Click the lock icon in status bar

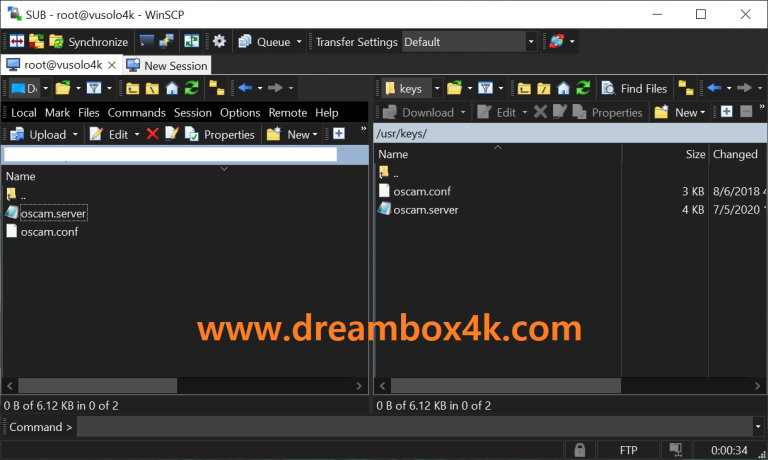(579, 450)
